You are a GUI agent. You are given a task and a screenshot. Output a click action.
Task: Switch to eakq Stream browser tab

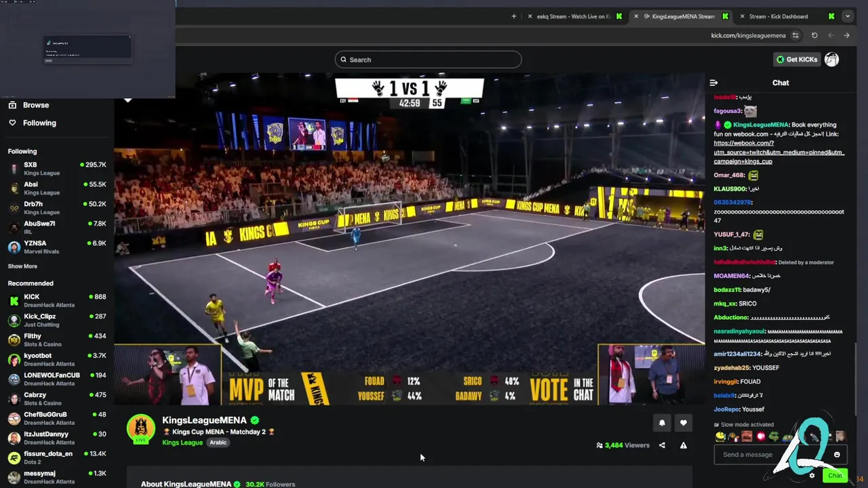(x=575, y=16)
